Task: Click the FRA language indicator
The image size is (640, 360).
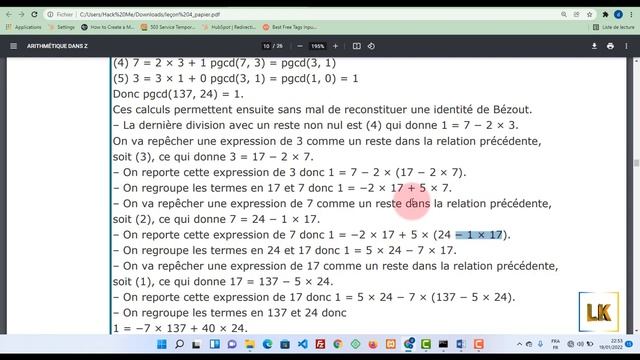Action: (x=556, y=344)
